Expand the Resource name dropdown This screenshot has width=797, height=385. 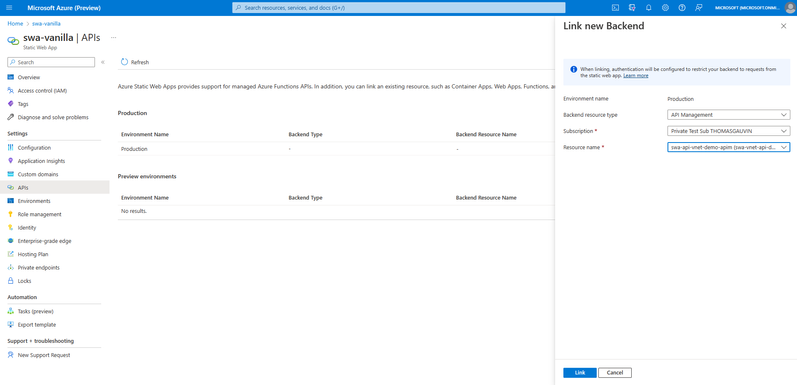pyautogui.click(x=728, y=147)
